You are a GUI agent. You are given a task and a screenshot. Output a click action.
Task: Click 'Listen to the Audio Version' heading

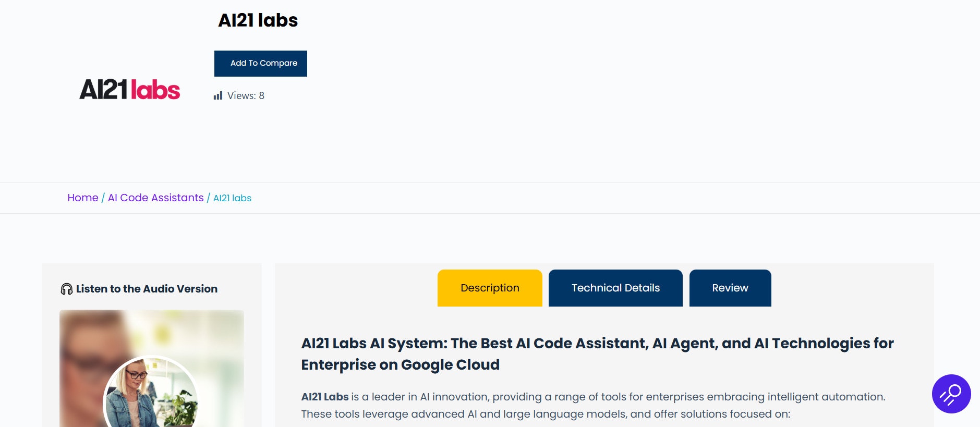[147, 289]
